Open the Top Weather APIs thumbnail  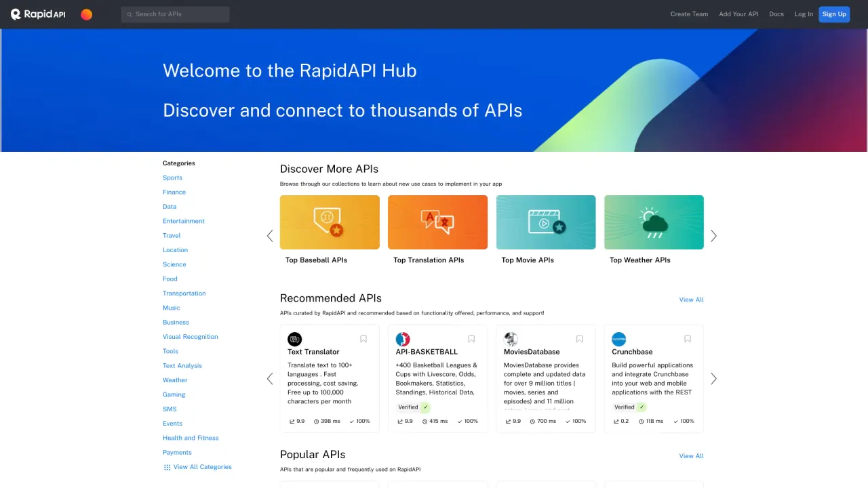pos(654,222)
